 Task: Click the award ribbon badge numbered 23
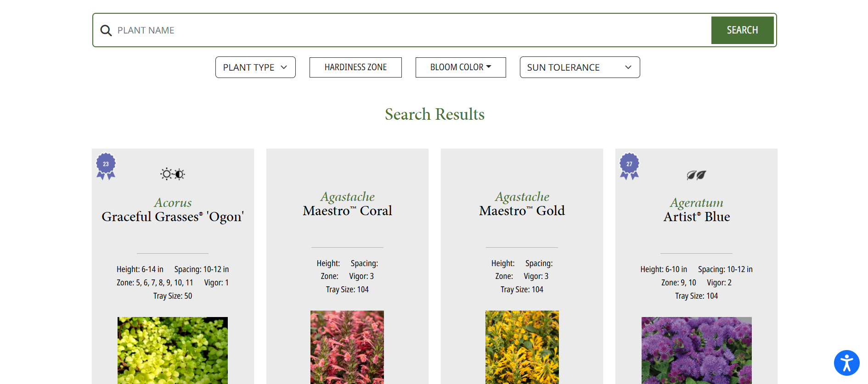pos(106,166)
